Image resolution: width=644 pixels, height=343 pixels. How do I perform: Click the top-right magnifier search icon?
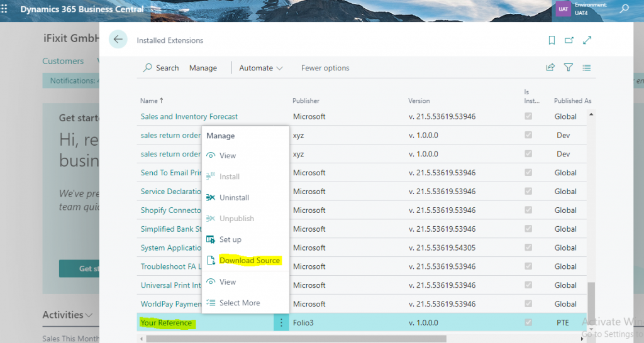625,9
